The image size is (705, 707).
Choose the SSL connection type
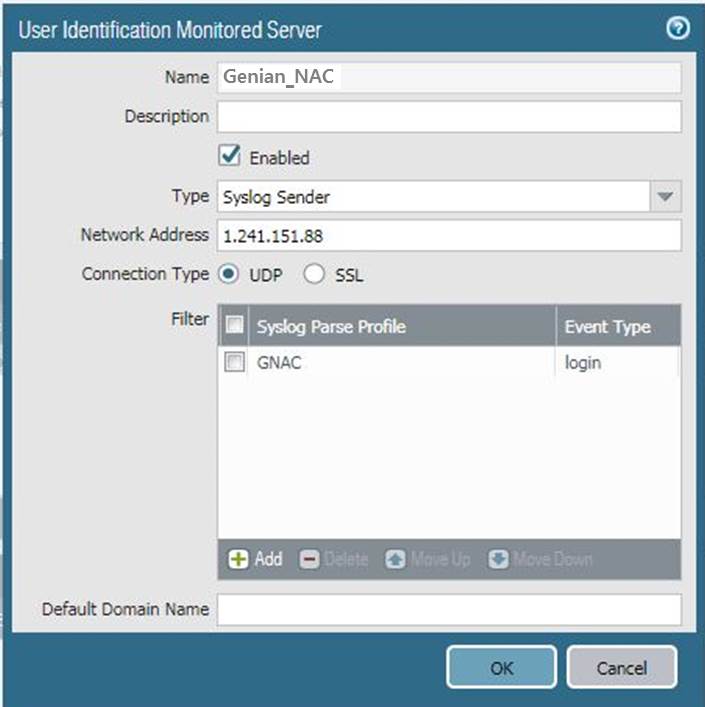coord(314,274)
